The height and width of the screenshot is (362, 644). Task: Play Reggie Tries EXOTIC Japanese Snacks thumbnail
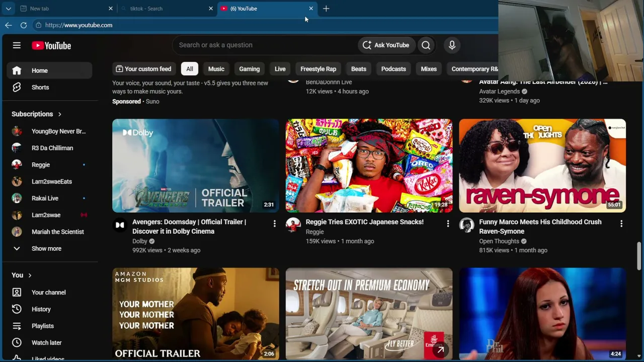point(369,165)
